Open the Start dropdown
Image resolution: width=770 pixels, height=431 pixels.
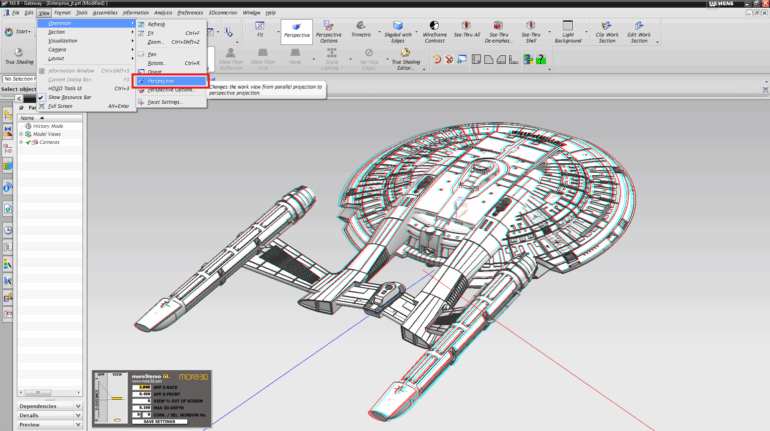click(18, 31)
